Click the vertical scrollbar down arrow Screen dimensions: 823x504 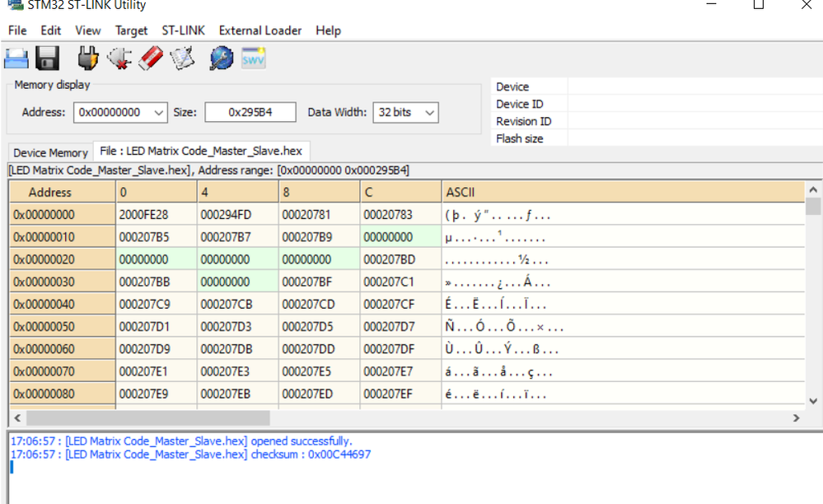[813, 401]
